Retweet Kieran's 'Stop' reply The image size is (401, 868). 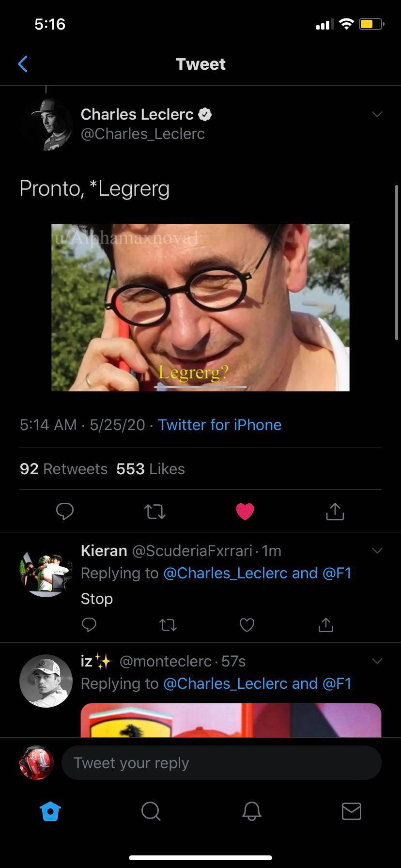[168, 625]
